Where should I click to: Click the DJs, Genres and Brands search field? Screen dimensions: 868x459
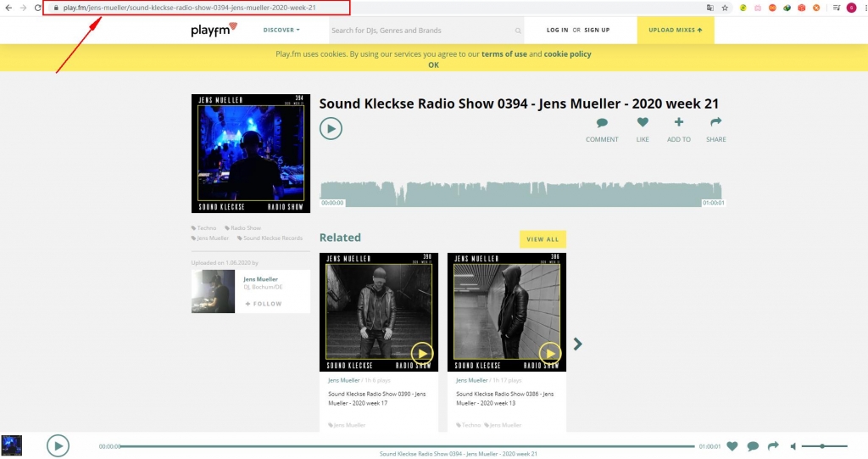(x=421, y=31)
